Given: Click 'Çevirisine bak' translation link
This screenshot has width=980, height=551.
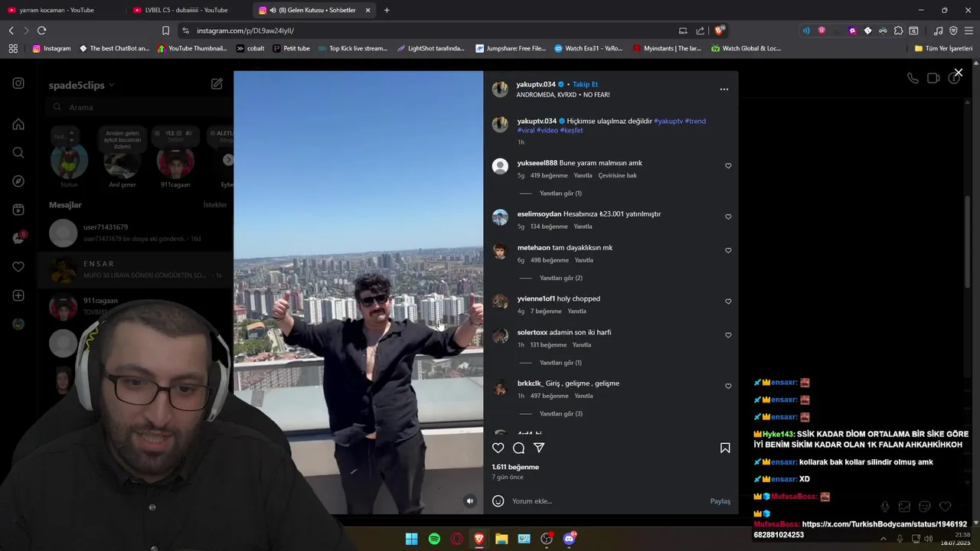Looking at the screenshot, I should tap(617, 175).
